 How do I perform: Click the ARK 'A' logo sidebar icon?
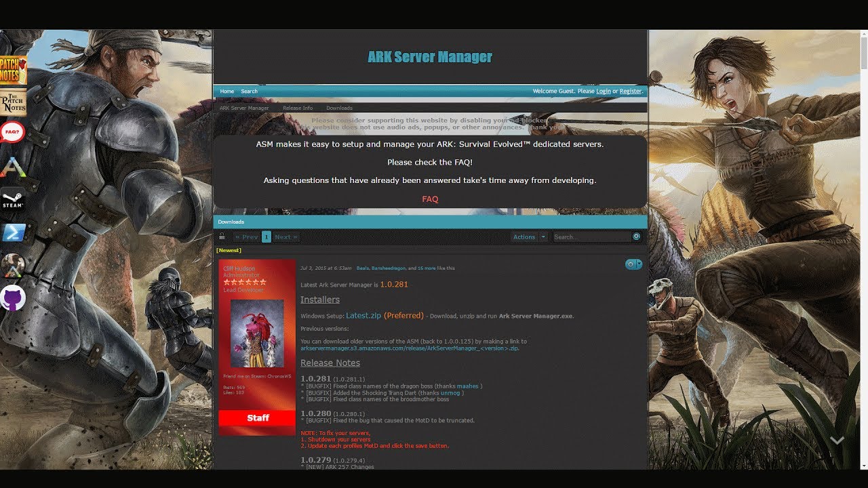(12, 167)
